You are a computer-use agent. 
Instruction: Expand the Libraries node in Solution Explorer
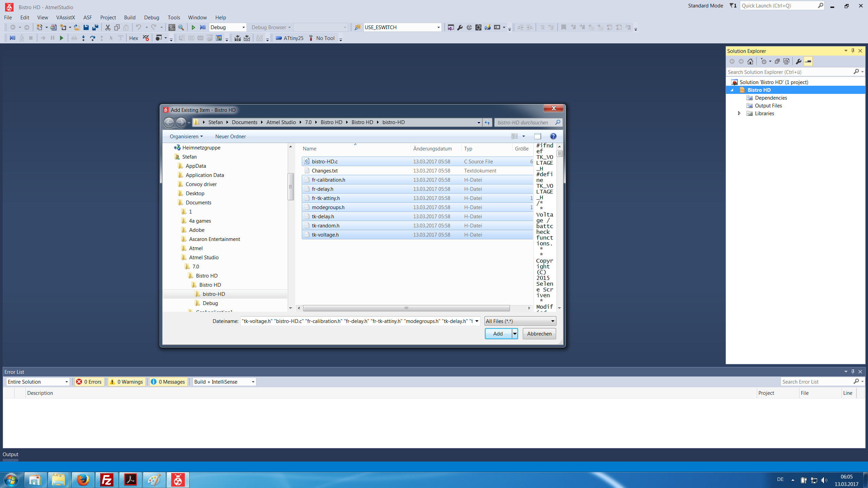click(739, 114)
